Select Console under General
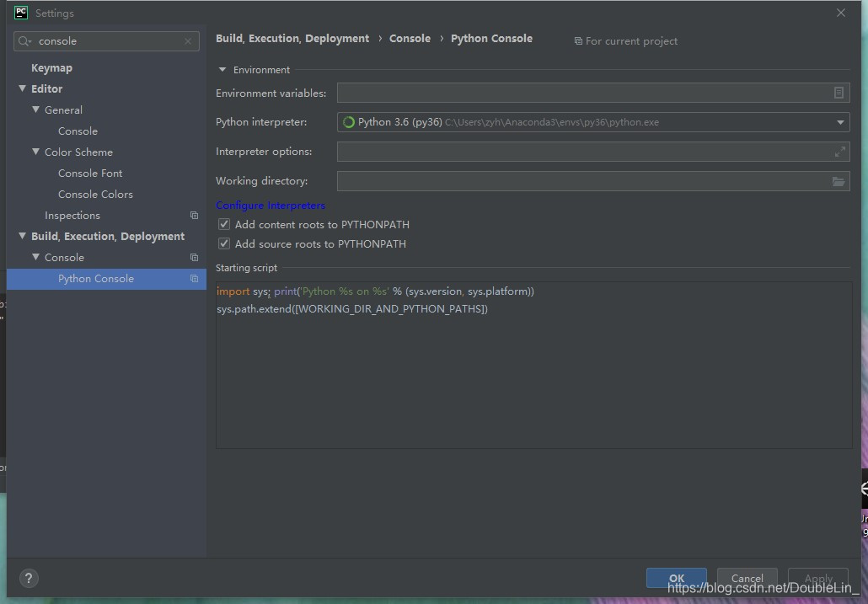Image resolution: width=868 pixels, height=604 pixels. click(x=78, y=131)
